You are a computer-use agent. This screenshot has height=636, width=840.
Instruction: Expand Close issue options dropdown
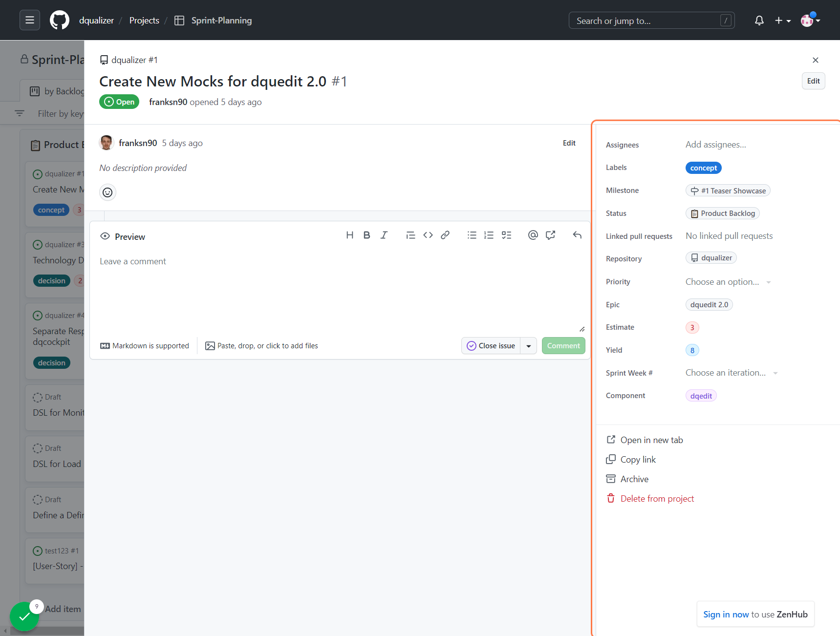click(x=529, y=346)
